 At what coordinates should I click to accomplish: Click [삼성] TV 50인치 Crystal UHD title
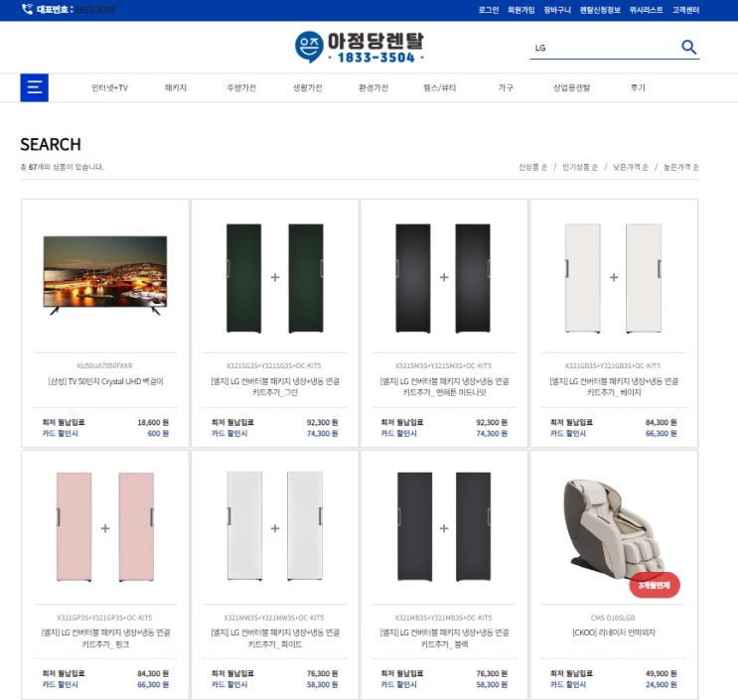pyautogui.click(x=105, y=381)
